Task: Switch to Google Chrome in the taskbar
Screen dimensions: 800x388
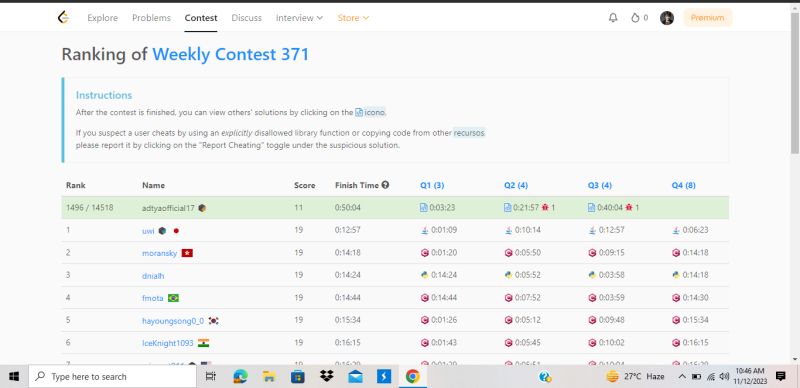Action: [x=413, y=376]
